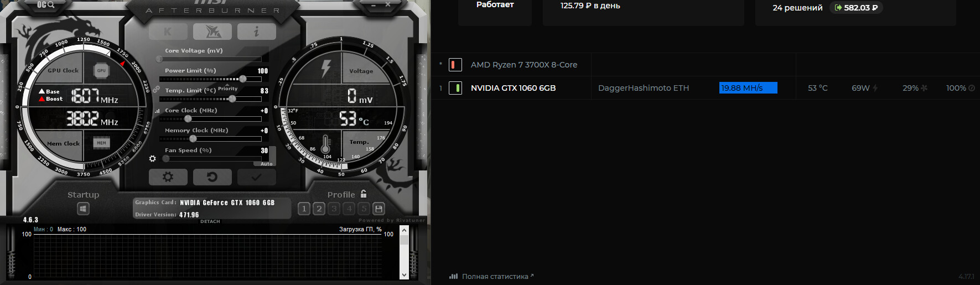Click 24 решений solutions text

coord(797,8)
